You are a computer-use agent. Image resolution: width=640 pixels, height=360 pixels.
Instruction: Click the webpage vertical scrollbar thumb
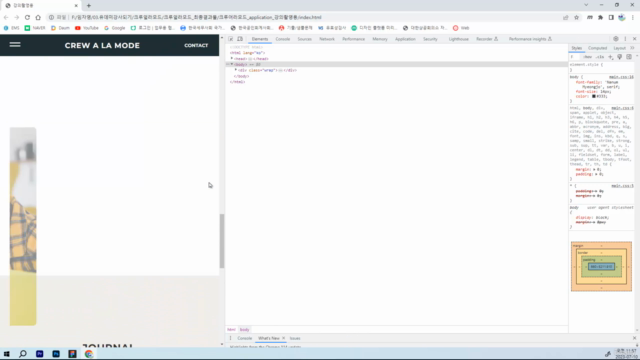pos(222,241)
